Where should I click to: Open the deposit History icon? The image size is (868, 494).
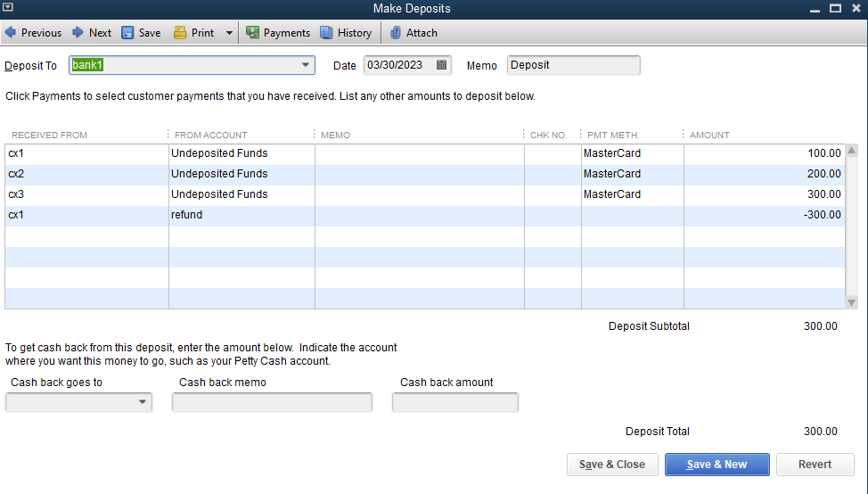click(x=326, y=33)
